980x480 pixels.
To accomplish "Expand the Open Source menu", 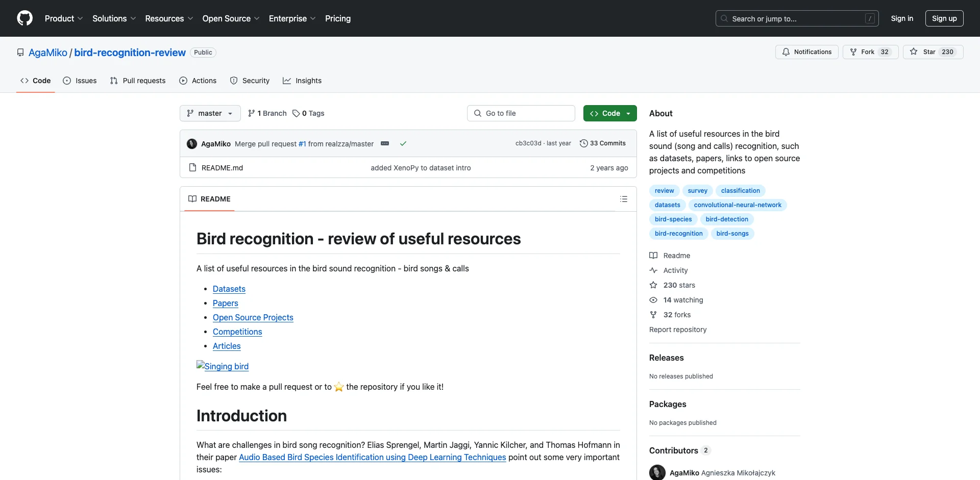I will [x=231, y=18].
